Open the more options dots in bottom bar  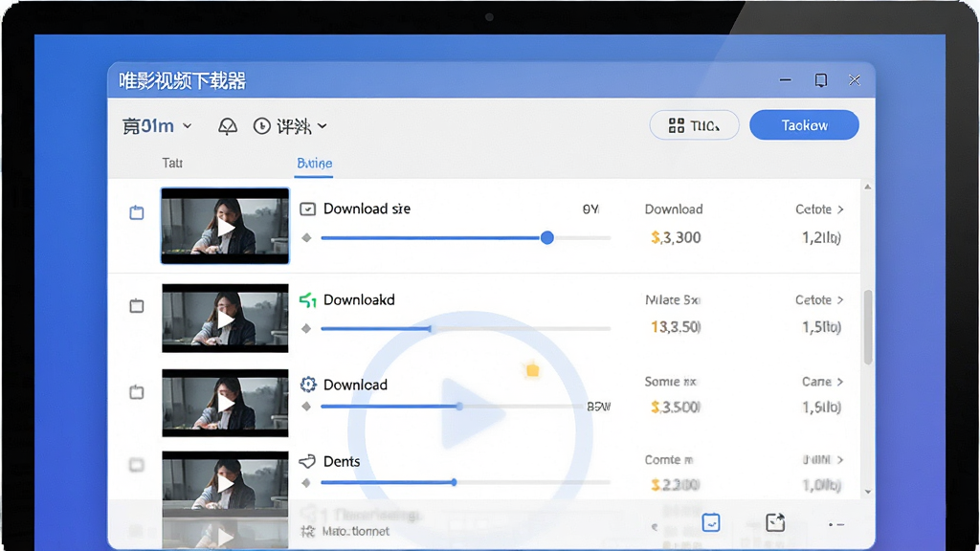coord(836,525)
